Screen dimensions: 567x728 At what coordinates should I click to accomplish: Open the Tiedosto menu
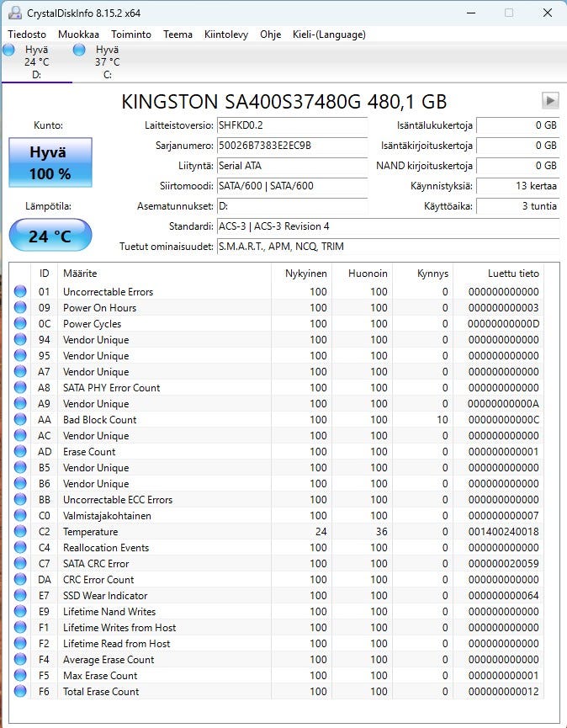(x=27, y=35)
